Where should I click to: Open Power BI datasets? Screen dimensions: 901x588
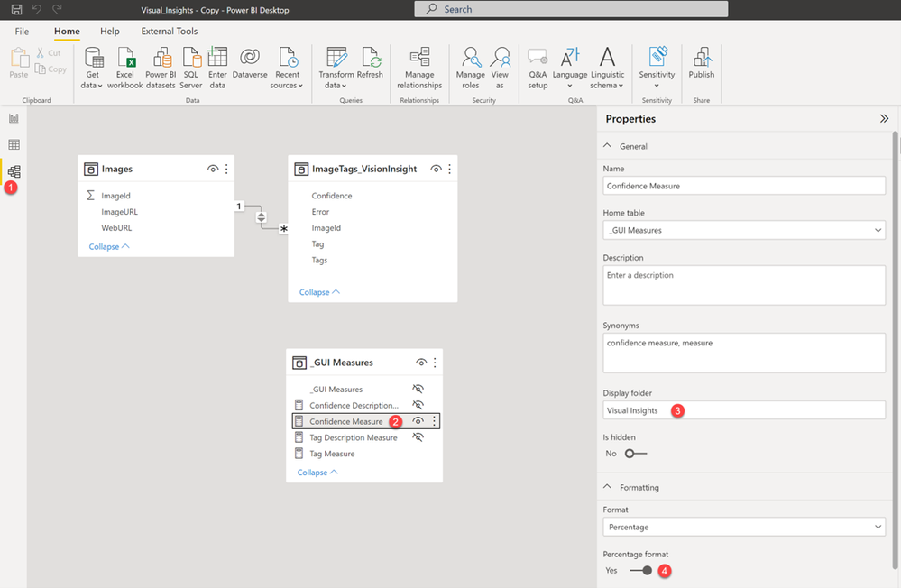161,68
